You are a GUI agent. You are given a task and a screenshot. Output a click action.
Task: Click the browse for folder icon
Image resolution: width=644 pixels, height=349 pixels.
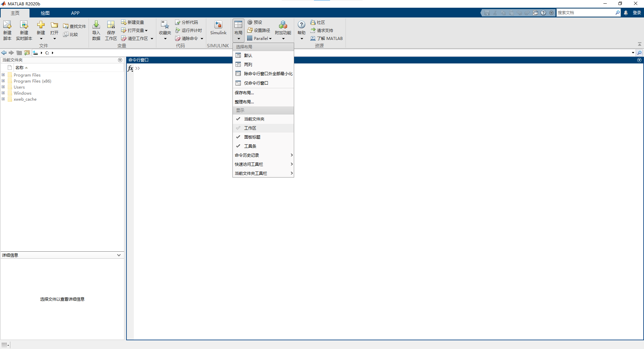coord(27,53)
